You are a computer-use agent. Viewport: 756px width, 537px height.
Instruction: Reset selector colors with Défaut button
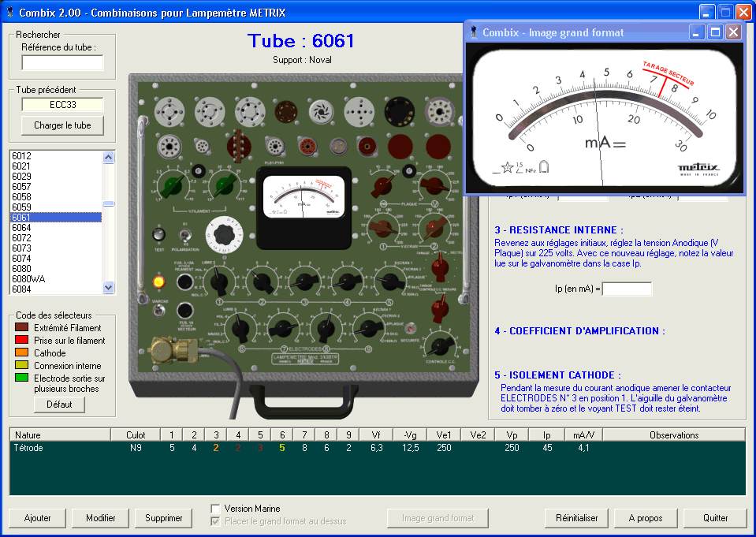pyautogui.click(x=59, y=405)
